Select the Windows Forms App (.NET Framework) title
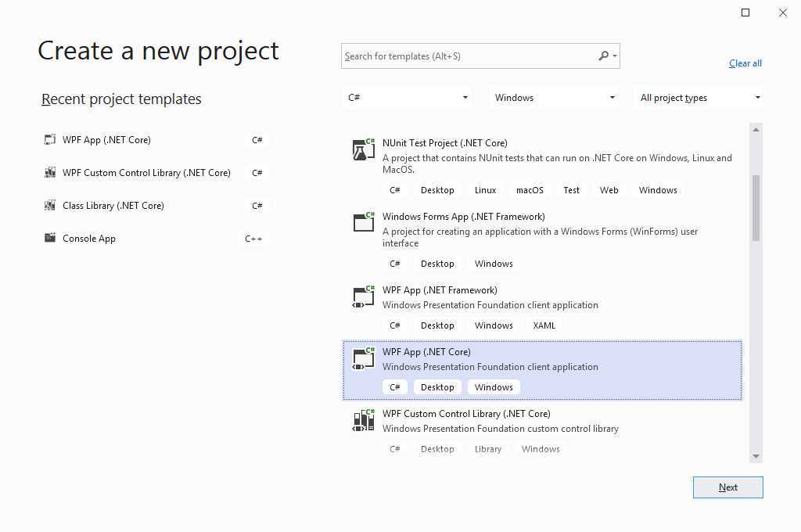Screen dimensions: 801x532 (463, 217)
